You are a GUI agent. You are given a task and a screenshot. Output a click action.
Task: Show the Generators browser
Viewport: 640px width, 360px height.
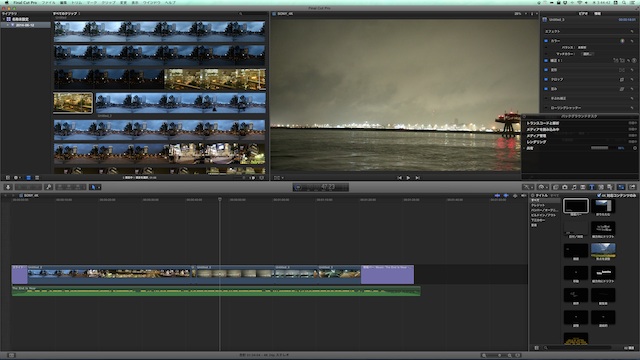(601, 187)
